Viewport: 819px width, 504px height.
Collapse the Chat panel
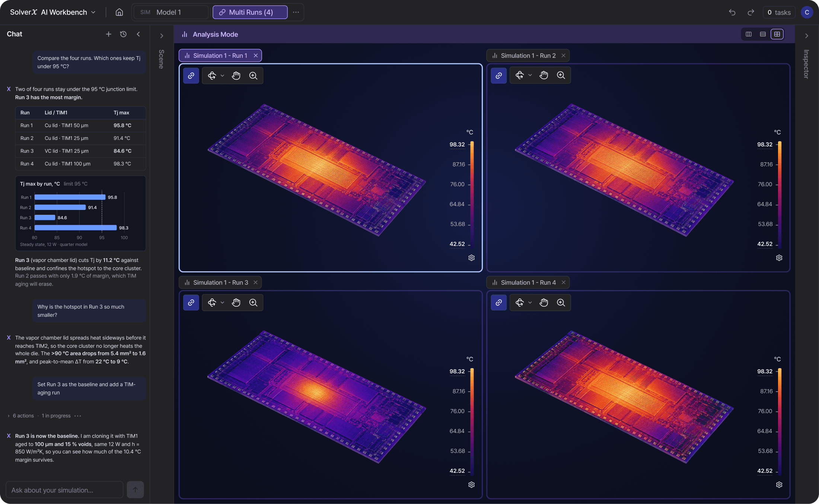(138, 34)
